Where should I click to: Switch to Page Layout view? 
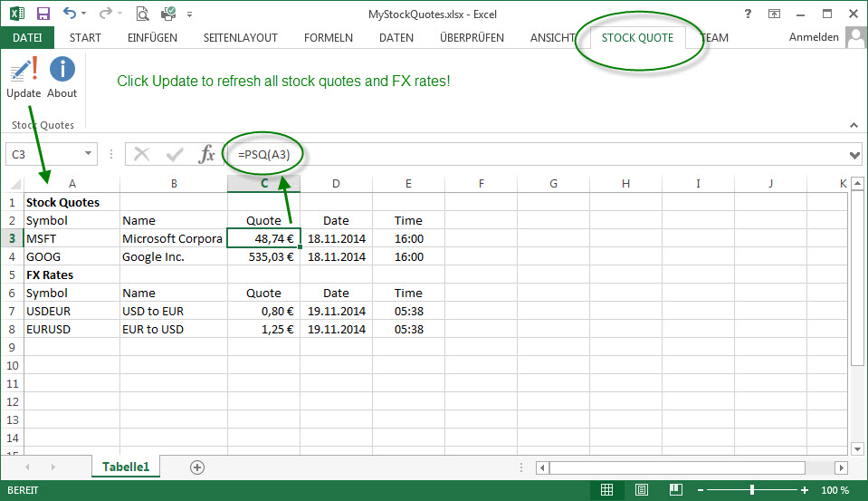641,490
